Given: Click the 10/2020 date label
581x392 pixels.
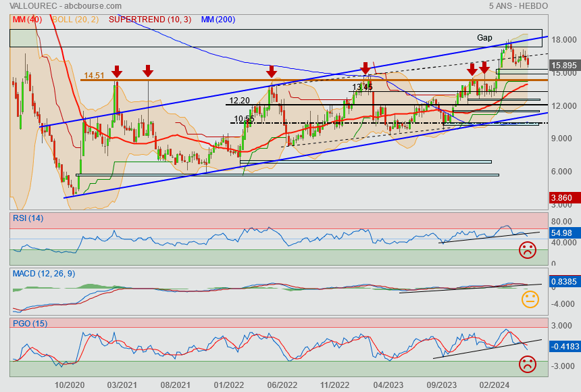Looking at the screenshot, I should [70, 385].
